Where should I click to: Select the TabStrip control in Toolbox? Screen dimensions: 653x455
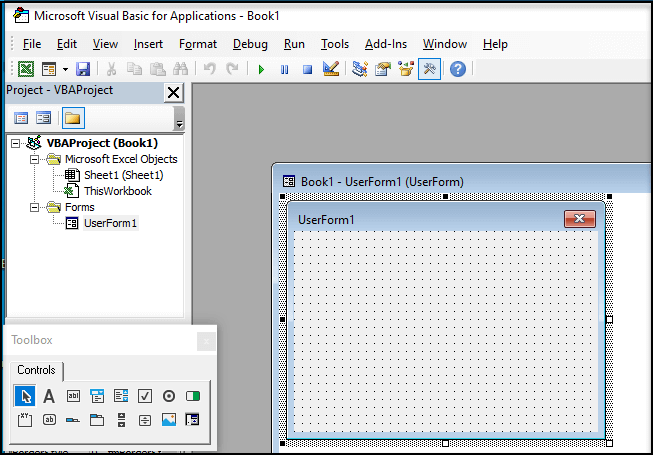point(73,420)
